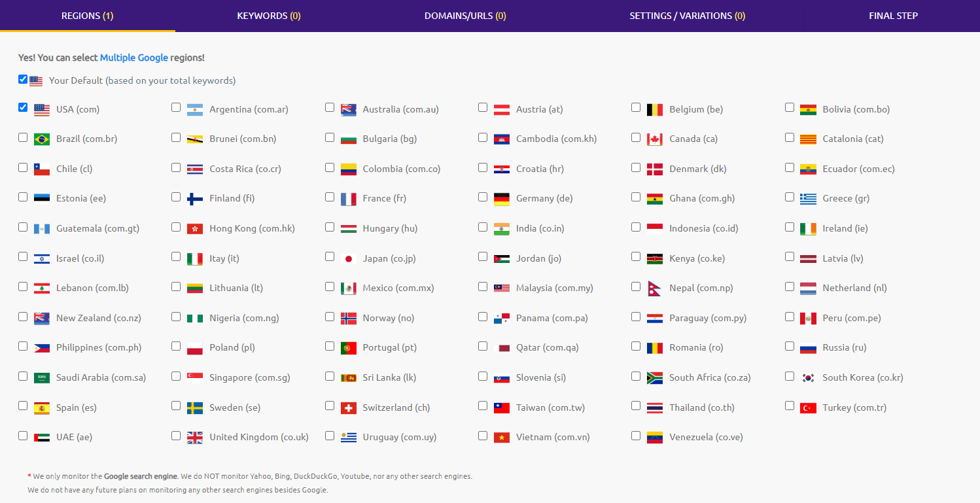Screen dimensions: 980x503
Task: Click the Switzerland flag icon
Action: pos(349,408)
